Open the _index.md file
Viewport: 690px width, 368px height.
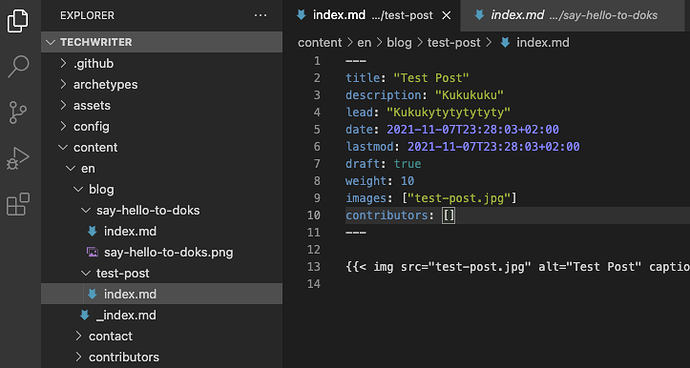(x=161, y=315)
